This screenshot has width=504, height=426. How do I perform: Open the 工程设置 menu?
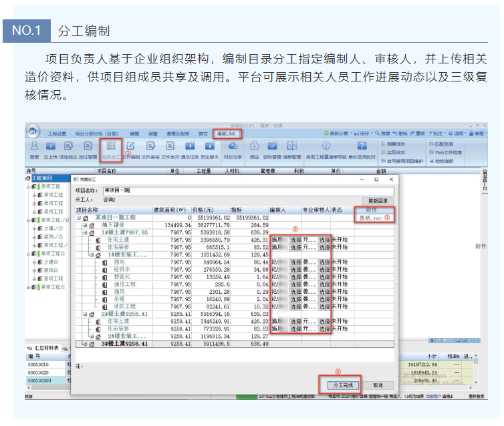pos(57,134)
